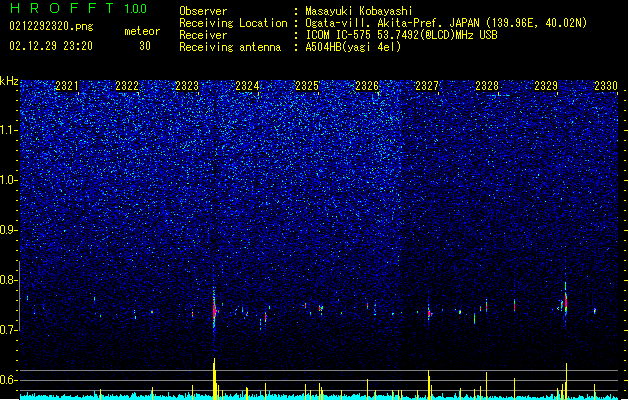629x400 pixels.
Task: Click the 2329 time marker
Action: pos(546,86)
